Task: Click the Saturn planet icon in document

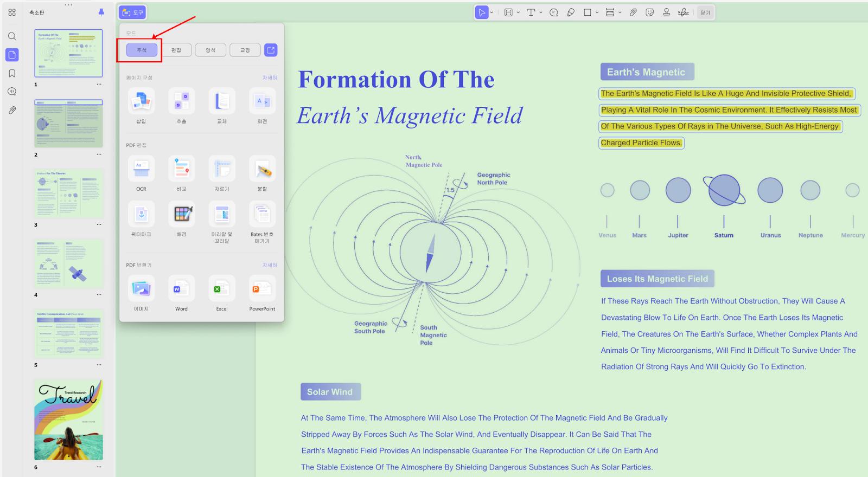Action: pyautogui.click(x=724, y=190)
